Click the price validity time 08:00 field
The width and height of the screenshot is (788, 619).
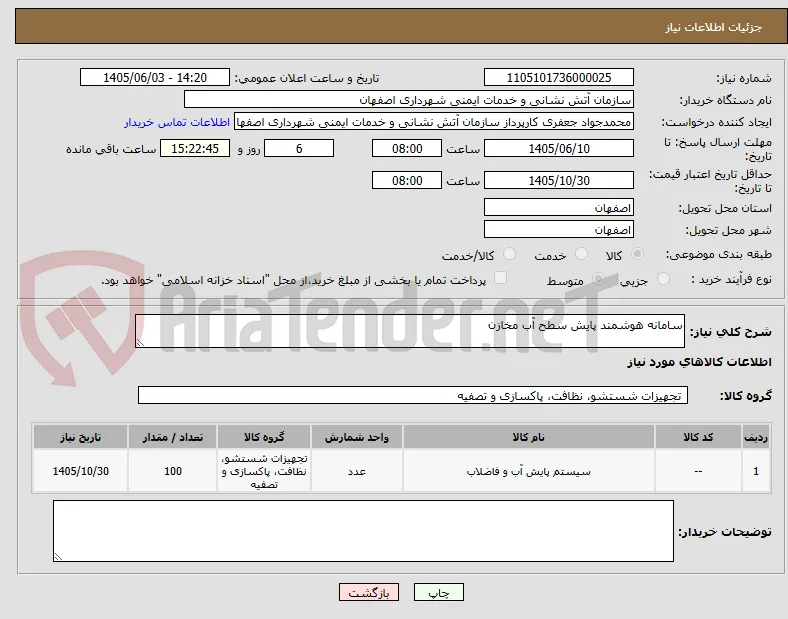[407, 180]
